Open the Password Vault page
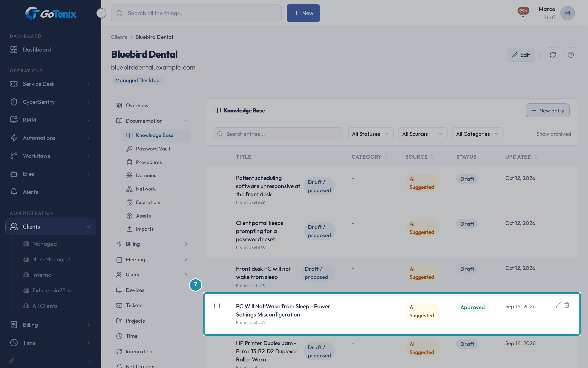Screen dimensions: 588x368 [x=153, y=149]
